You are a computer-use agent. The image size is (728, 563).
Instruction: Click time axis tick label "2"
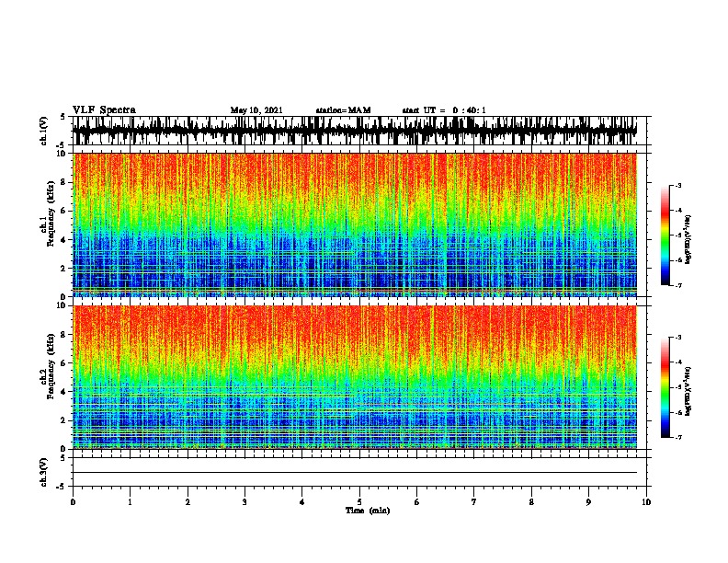(x=188, y=502)
